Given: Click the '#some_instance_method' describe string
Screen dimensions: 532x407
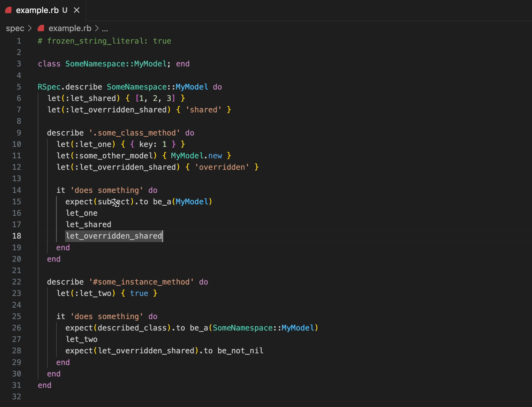Looking at the screenshot, I should coord(141,282).
